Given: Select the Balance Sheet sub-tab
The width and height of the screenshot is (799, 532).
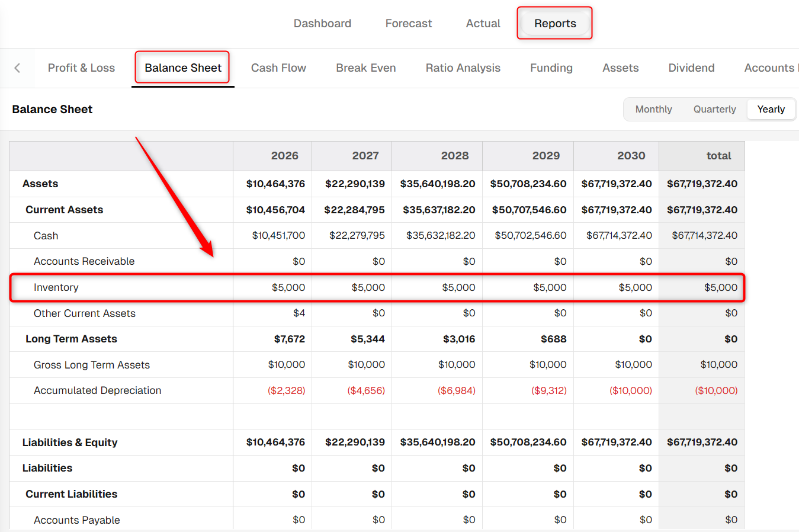Looking at the screenshot, I should pyautogui.click(x=183, y=68).
